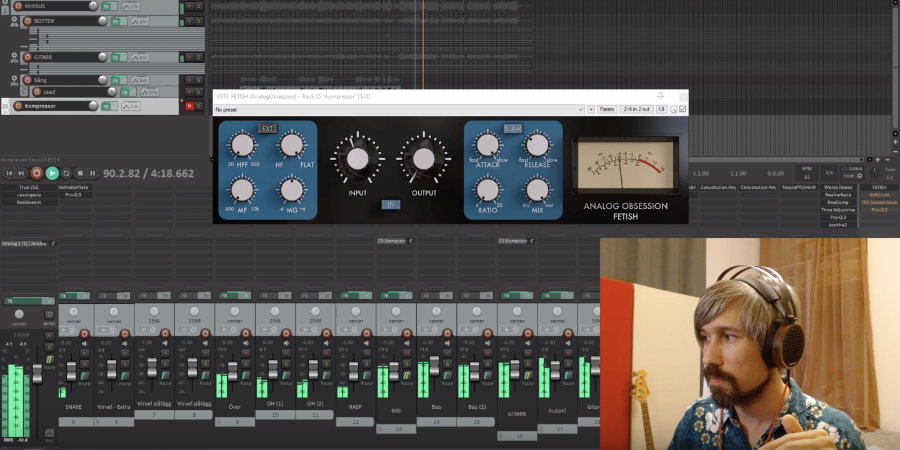Toggle the SLAM switch in FETISH
900x450 pixels.
click(x=513, y=129)
